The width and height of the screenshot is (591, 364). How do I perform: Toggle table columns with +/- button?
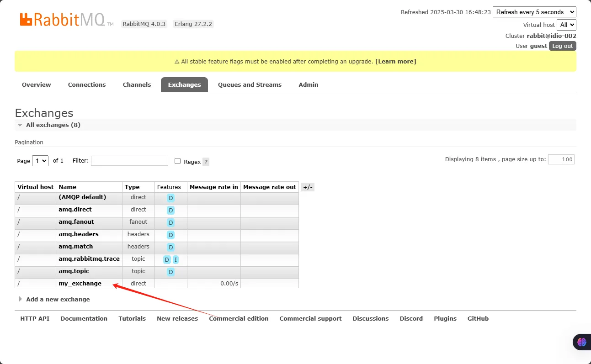click(308, 187)
